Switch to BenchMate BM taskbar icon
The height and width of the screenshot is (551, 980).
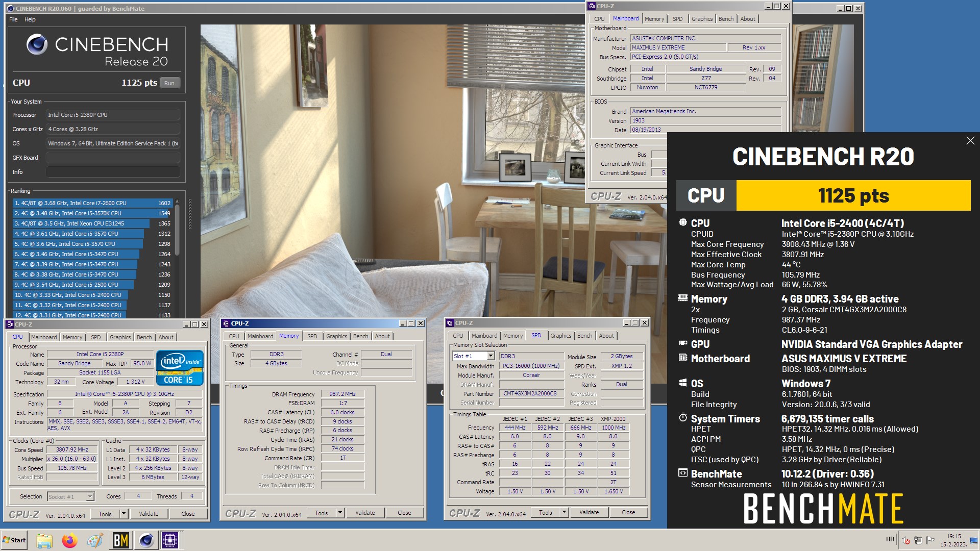pos(121,540)
